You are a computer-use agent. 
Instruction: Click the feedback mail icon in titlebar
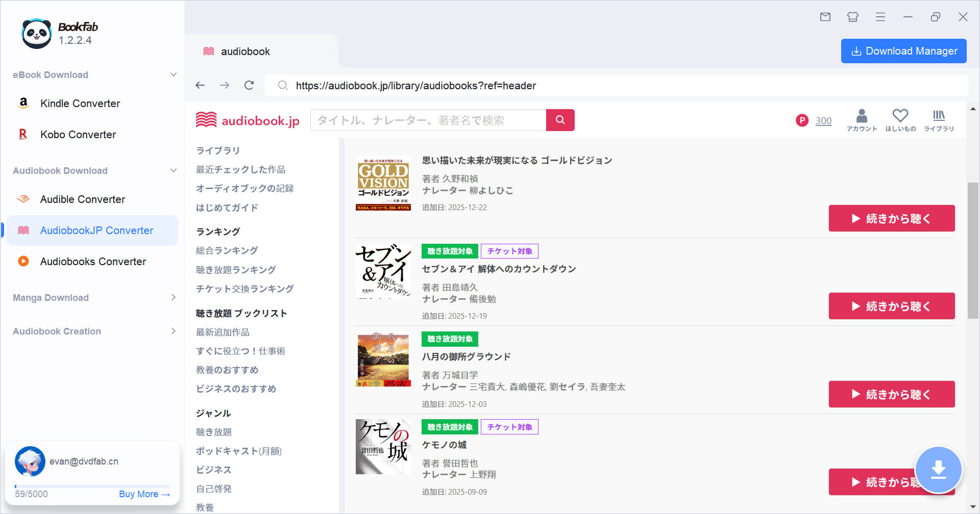coord(825,17)
